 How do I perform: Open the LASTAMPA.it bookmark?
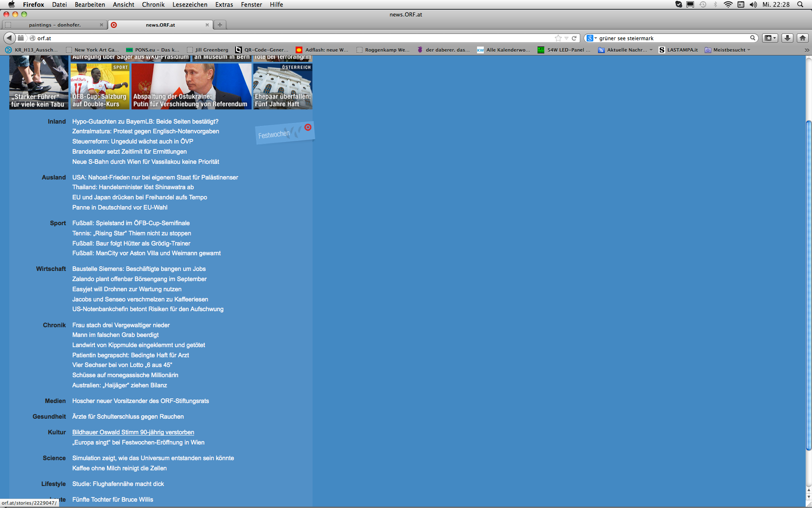pos(678,50)
